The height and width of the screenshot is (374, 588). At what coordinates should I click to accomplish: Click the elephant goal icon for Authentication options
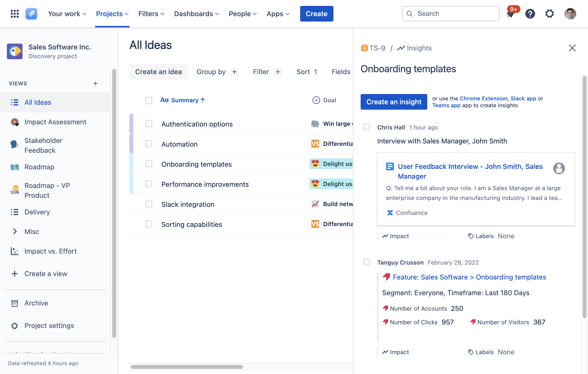click(x=315, y=124)
